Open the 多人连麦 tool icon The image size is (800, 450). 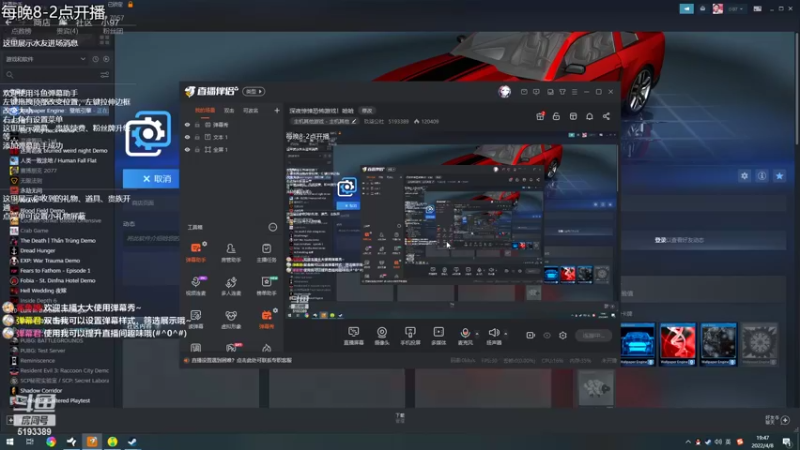(231, 286)
